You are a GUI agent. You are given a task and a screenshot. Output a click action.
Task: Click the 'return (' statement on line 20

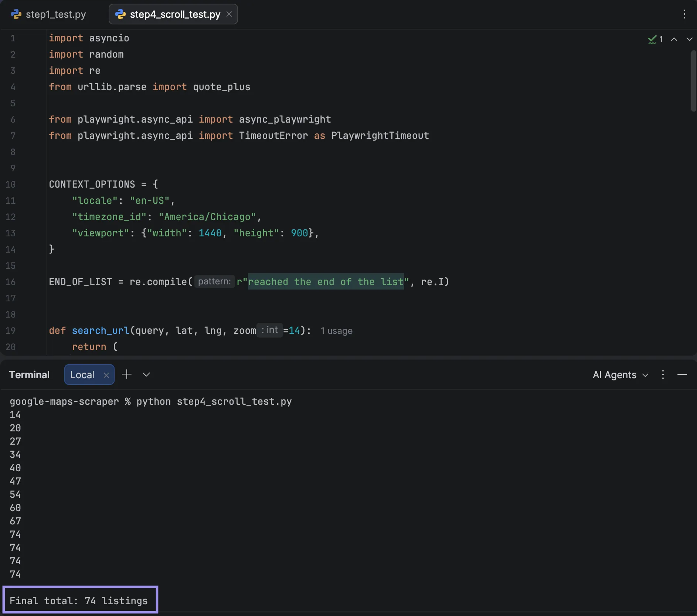point(95,347)
